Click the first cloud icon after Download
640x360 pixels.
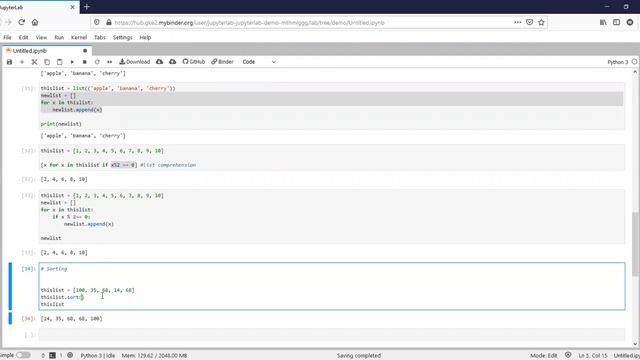[x=160, y=62]
